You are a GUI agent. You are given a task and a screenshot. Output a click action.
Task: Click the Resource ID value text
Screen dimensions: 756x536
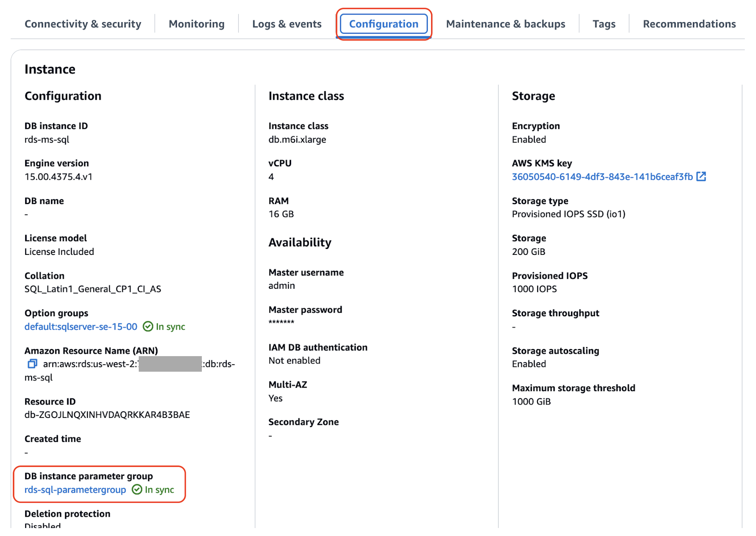(x=107, y=415)
